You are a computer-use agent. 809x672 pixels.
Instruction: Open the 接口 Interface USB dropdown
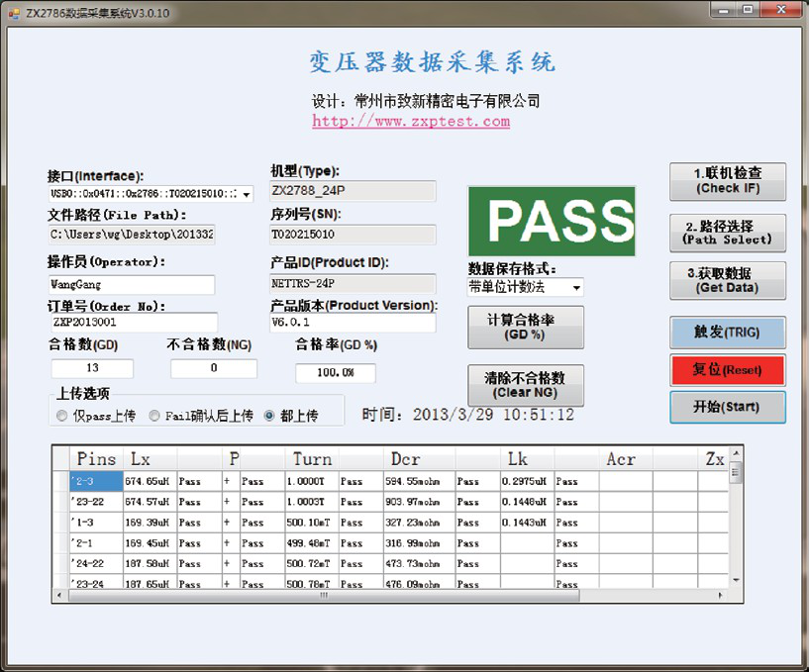click(247, 194)
